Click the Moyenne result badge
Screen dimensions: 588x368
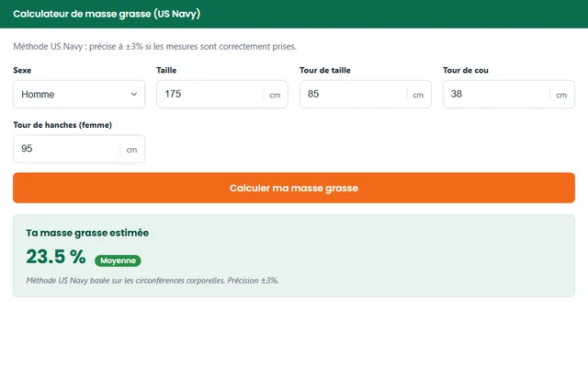118,260
